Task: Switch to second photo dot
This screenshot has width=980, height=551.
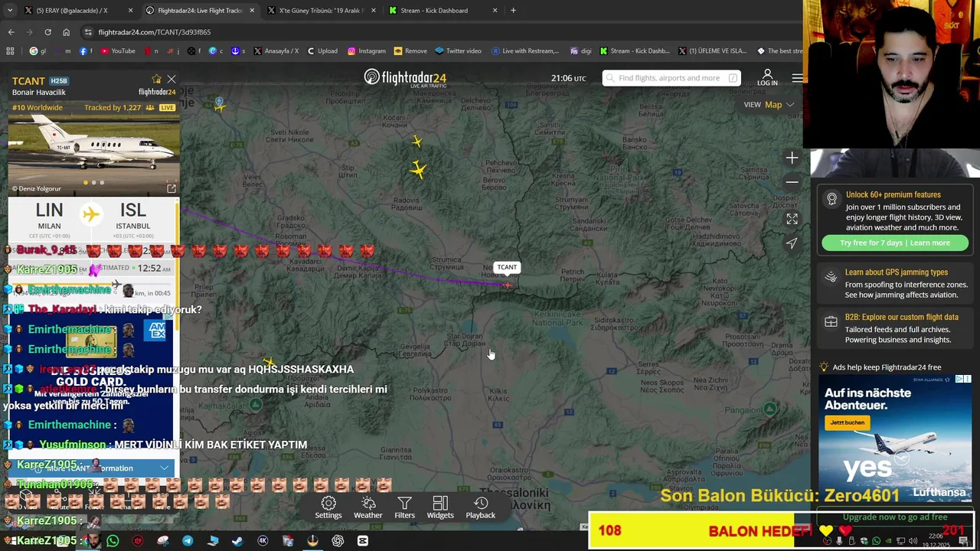Action: coord(93,183)
